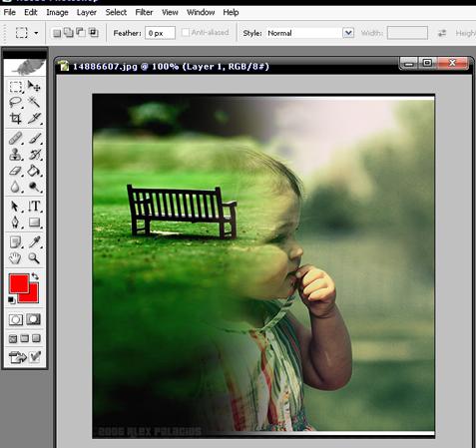The image size is (476, 448).
Task: Select the Eraser tool
Action: (x=15, y=171)
